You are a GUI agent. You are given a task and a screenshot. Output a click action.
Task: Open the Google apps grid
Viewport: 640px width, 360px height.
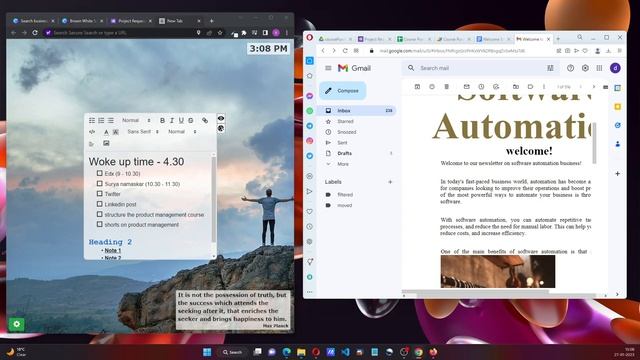599,68
